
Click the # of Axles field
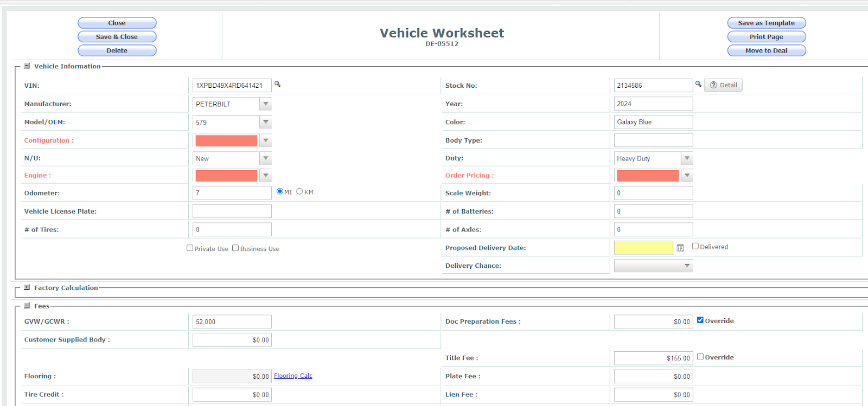pyautogui.click(x=653, y=230)
